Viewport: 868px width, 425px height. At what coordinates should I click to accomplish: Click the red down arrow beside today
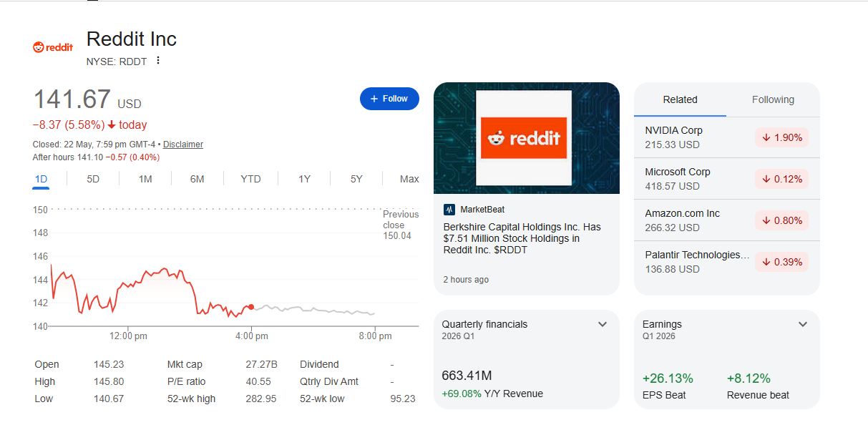(112, 125)
